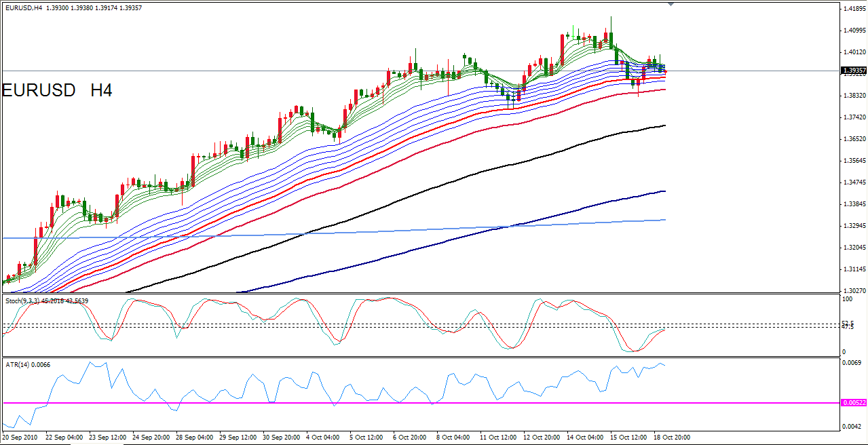
Task: Click price scale value 1.41895
Action: click(x=854, y=9)
